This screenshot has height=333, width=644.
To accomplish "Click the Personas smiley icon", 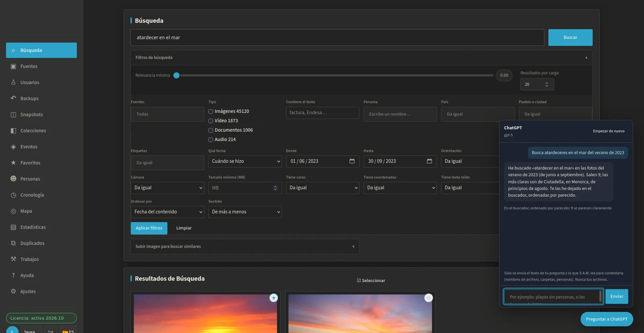I will [x=13, y=179].
